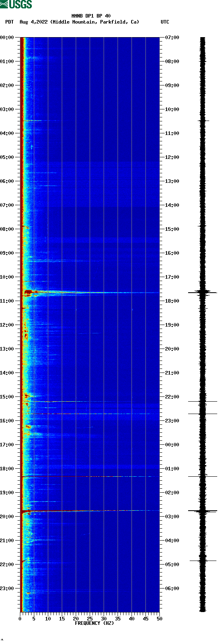Click the seismogram spike near 17:40 UTC
The width and height of the screenshot is (220, 644).
[x=202, y=293]
